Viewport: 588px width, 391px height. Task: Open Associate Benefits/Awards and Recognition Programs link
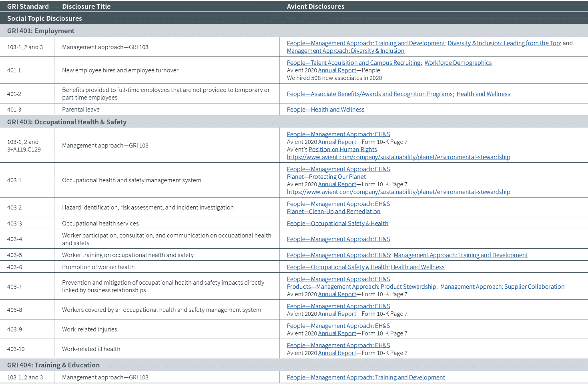coord(369,94)
